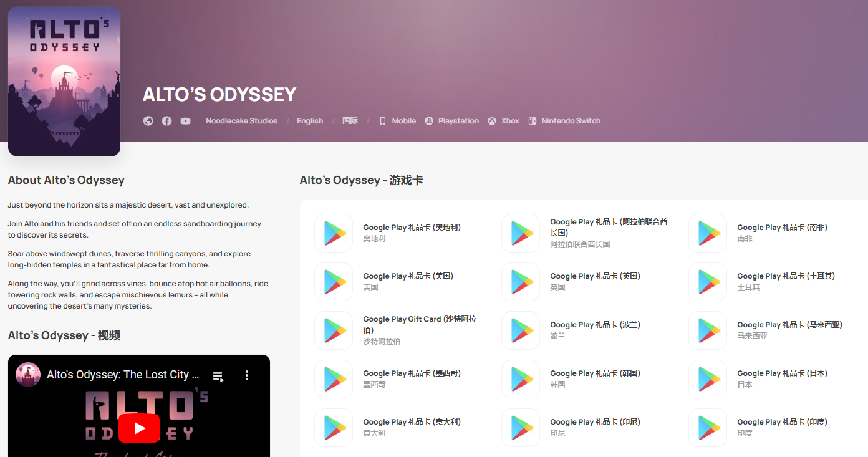This screenshot has height=457, width=868.
Task: Open Google Play 礼品卡 (日本)
Action: [x=782, y=373]
